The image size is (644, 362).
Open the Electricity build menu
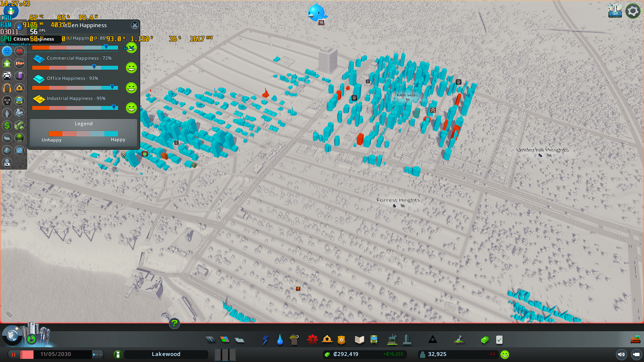coord(265,340)
